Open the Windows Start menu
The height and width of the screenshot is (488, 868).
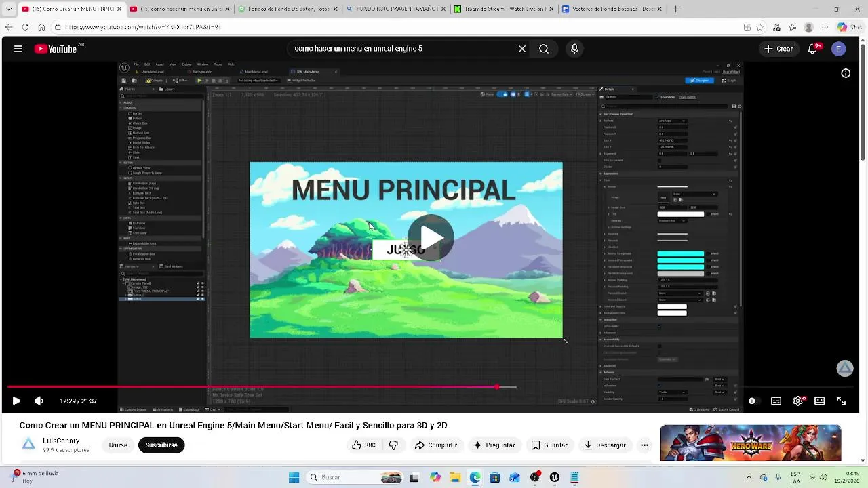click(x=294, y=477)
